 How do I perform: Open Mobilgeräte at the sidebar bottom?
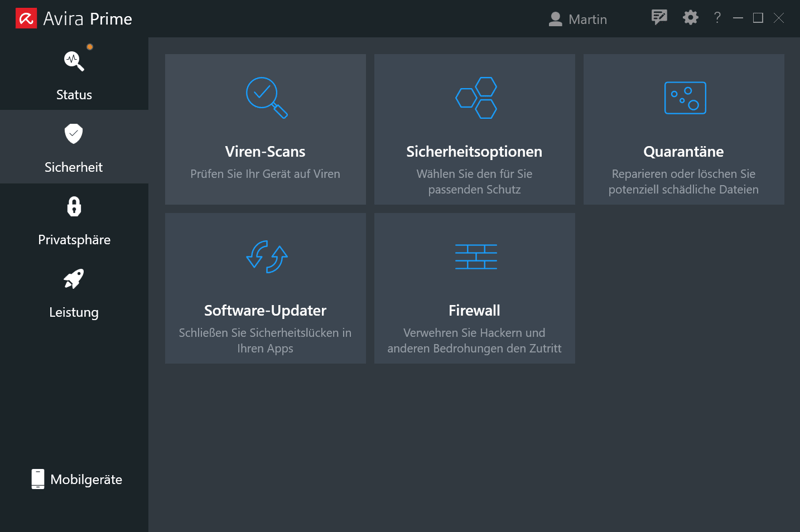[76, 480]
